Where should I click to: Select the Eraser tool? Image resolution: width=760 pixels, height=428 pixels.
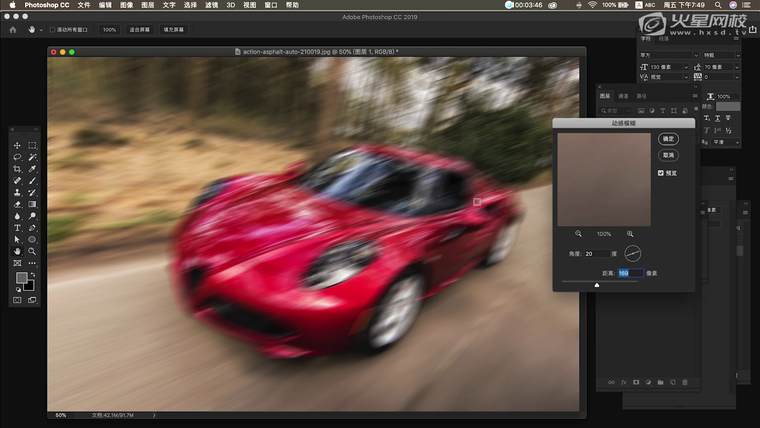tap(17, 204)
